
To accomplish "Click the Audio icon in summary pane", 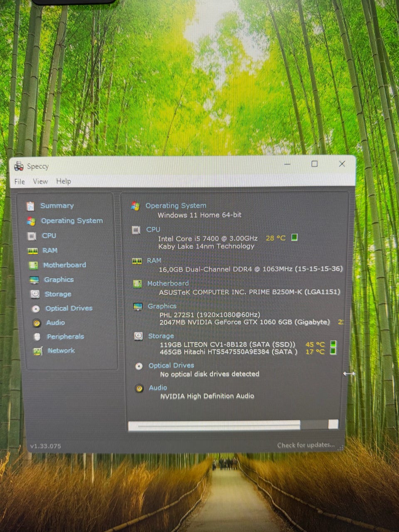I will (140, 388).
